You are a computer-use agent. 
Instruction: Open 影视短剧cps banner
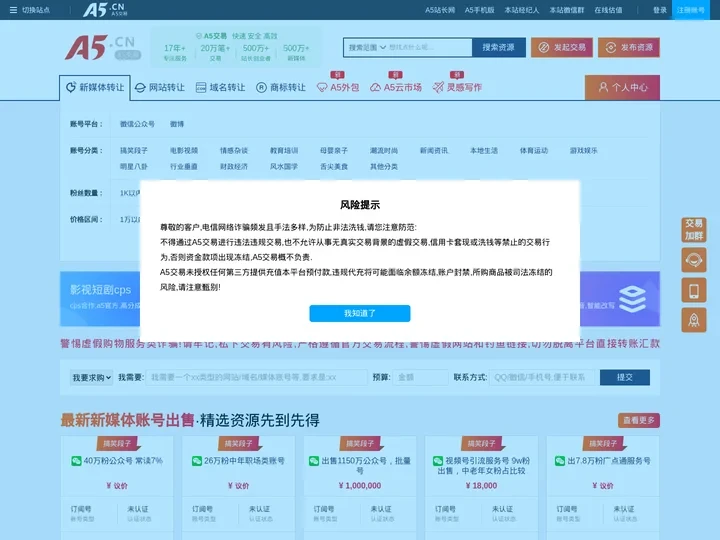point(100,298)
